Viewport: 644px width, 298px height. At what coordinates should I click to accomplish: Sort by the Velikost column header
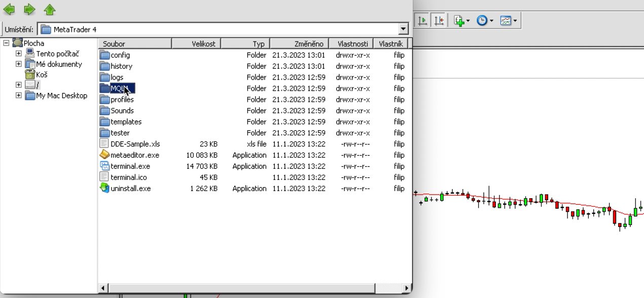pos(196,44)
